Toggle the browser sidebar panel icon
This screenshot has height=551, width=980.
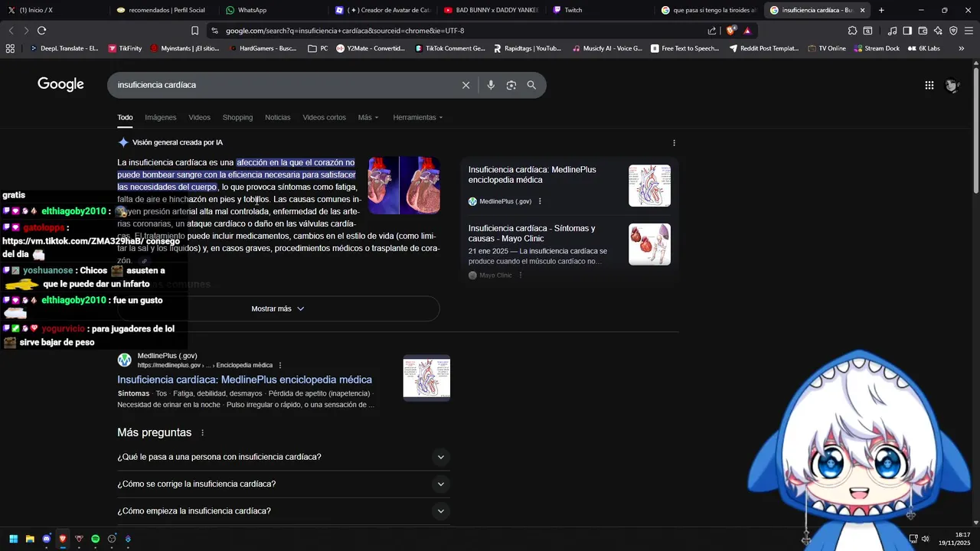pos(907,31)
